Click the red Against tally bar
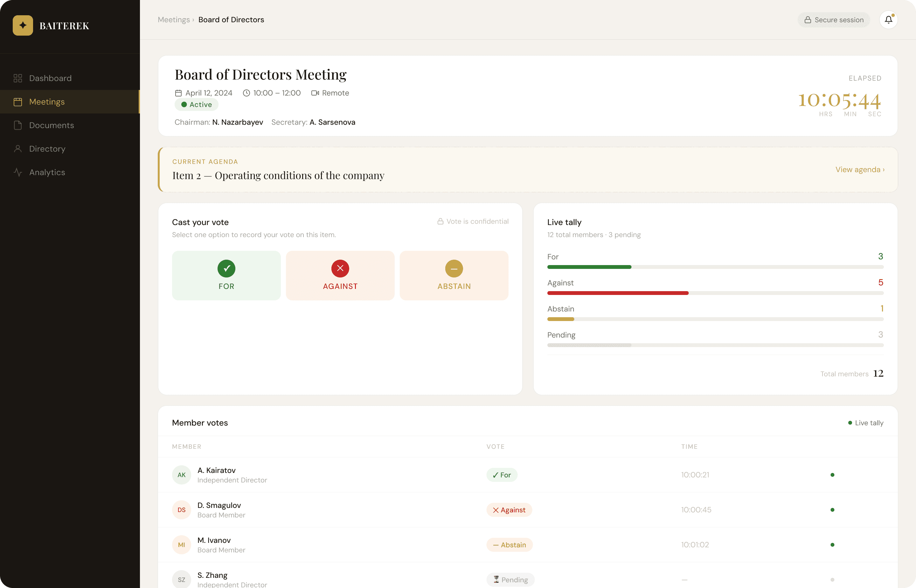 click(618, 293)
